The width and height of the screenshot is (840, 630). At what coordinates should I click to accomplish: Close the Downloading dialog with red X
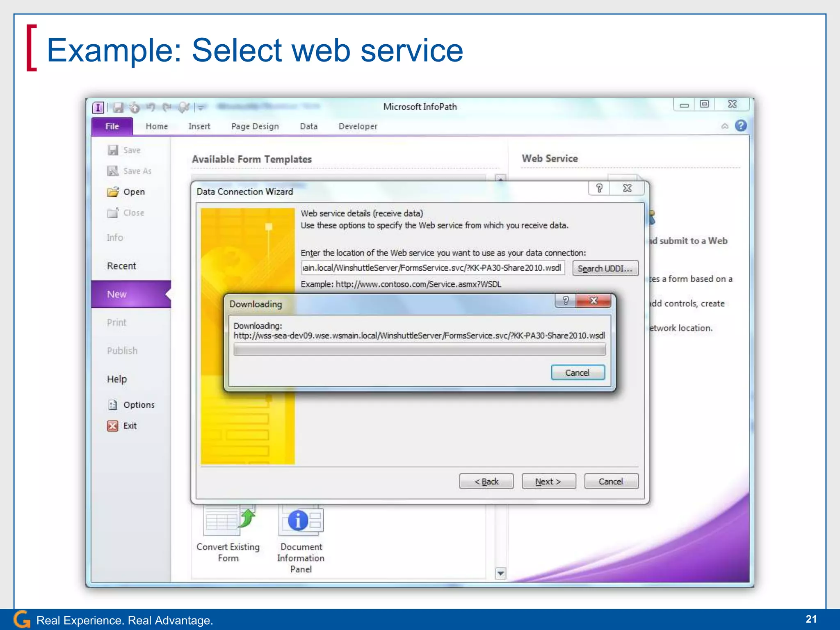pyautogui.click(x=593, y=300)
